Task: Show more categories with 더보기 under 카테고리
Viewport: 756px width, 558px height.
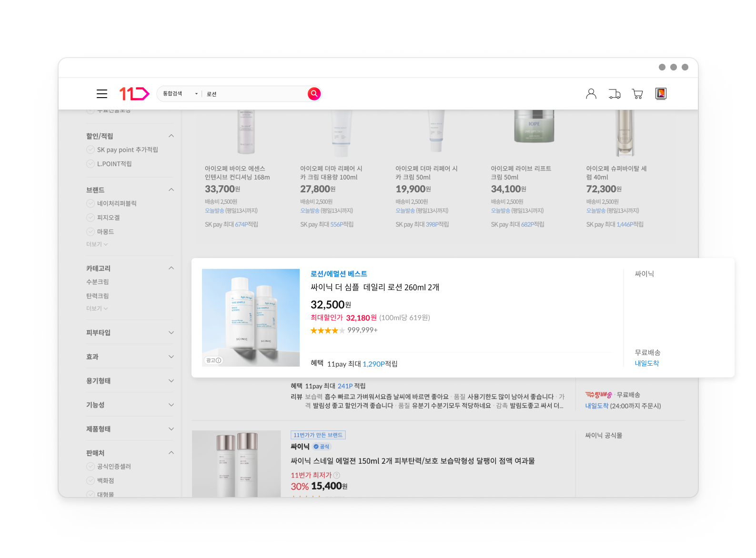Action: 97,309
